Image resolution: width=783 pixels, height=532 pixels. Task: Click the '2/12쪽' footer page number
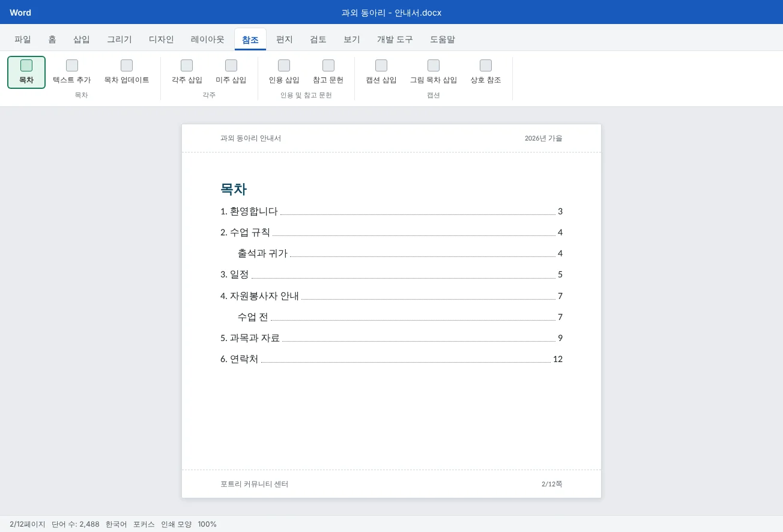[552, 484]
